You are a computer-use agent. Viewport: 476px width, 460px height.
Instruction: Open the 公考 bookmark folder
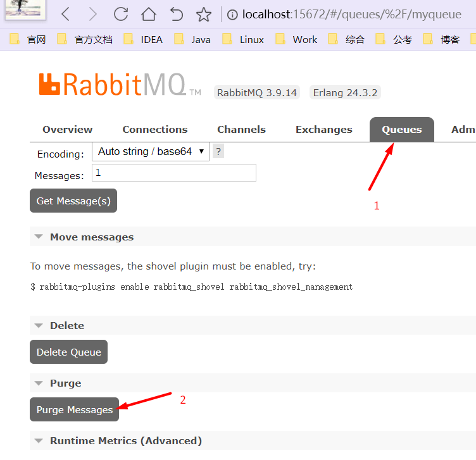point(394,39)
